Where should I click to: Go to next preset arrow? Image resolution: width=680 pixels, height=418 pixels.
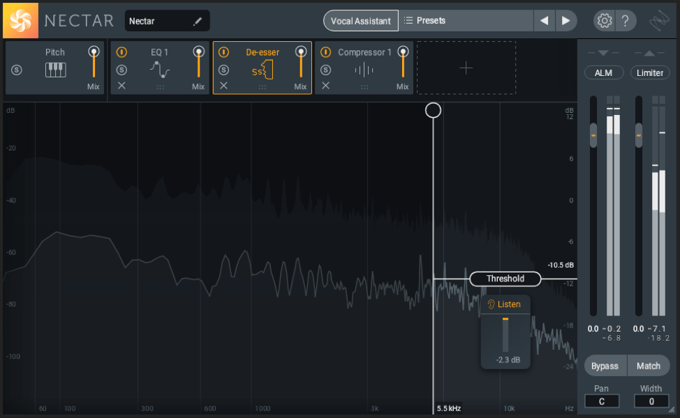click(x=566, y=20)
